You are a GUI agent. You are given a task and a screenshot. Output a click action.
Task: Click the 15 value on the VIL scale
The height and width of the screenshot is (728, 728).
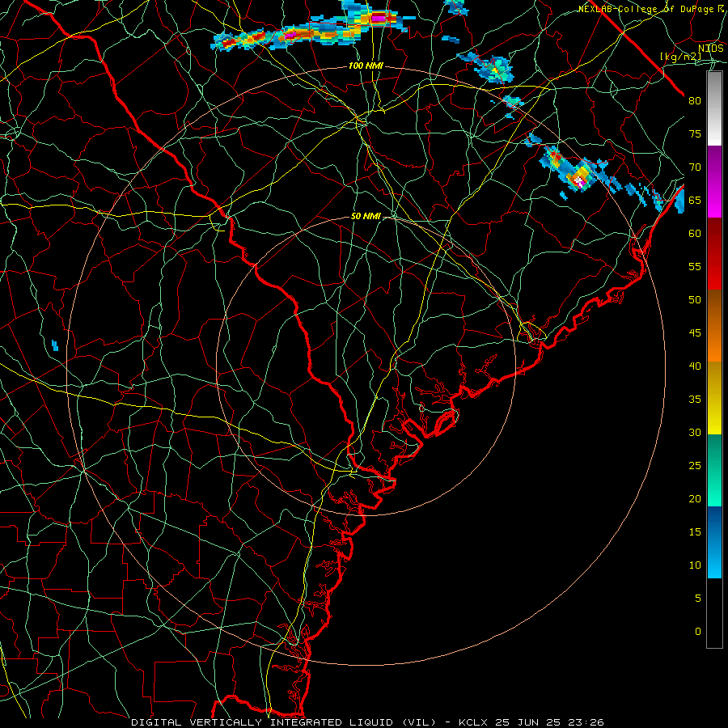tap(695, 532)
